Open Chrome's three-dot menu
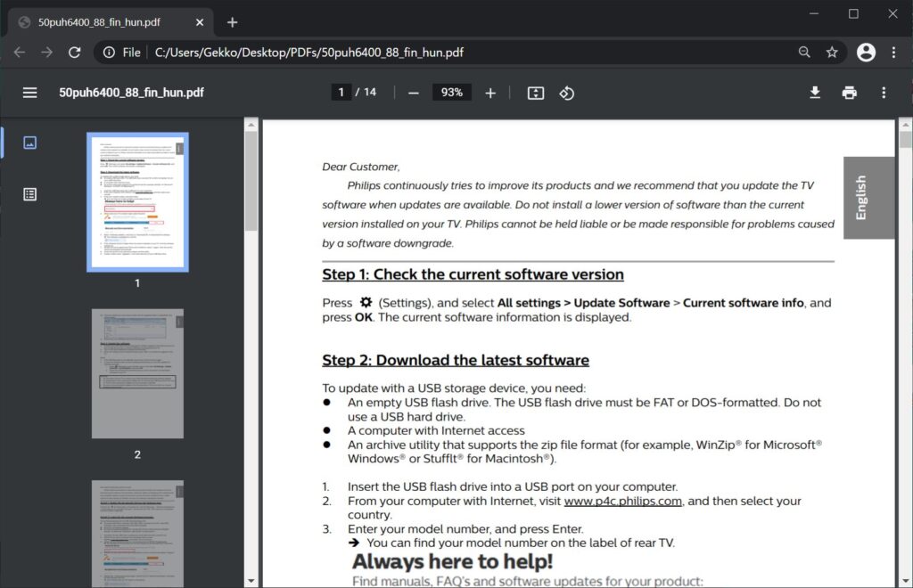Viewport: 913px width, 588px height. tap(893, 53)
